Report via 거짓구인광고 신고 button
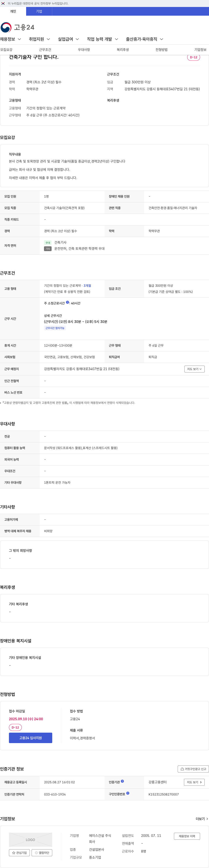The height and width of the screenshot is (868, 209). (193, 769)
